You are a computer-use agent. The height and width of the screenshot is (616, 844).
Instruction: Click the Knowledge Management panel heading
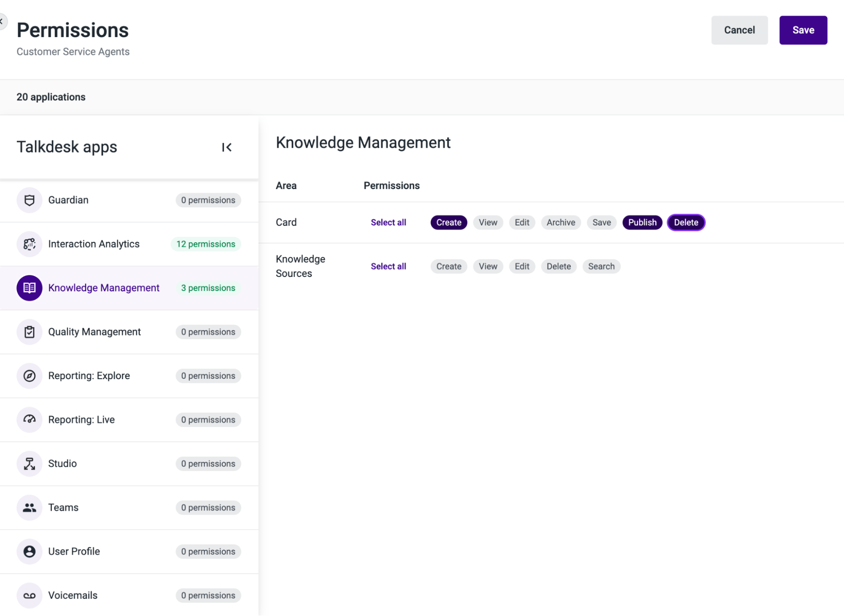pos(363,143)
